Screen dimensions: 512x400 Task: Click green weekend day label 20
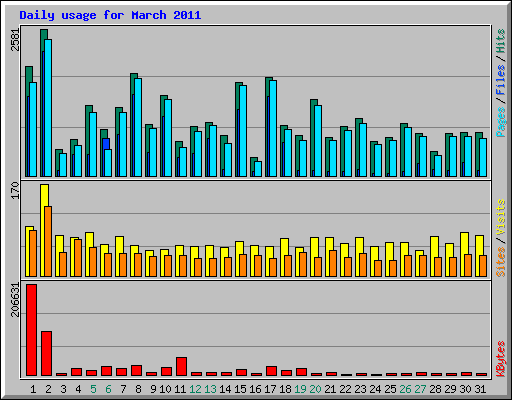[315, 389]
